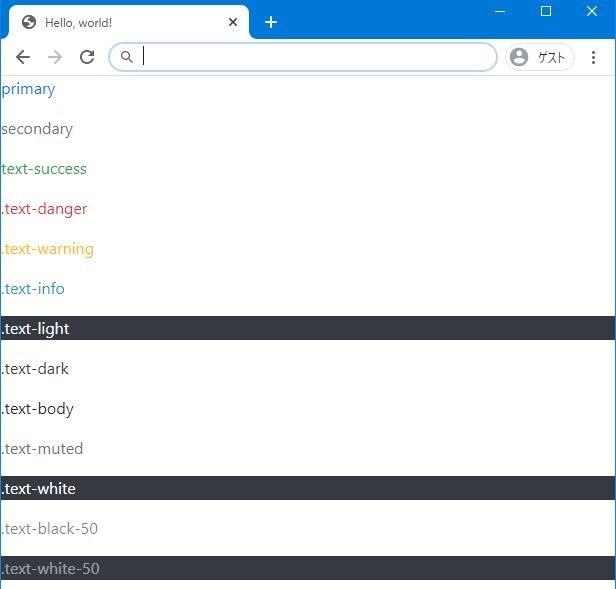Close the 'Hello, world!' tab
616x589 pixels.
pyautogui.click(x=233, y=22)
